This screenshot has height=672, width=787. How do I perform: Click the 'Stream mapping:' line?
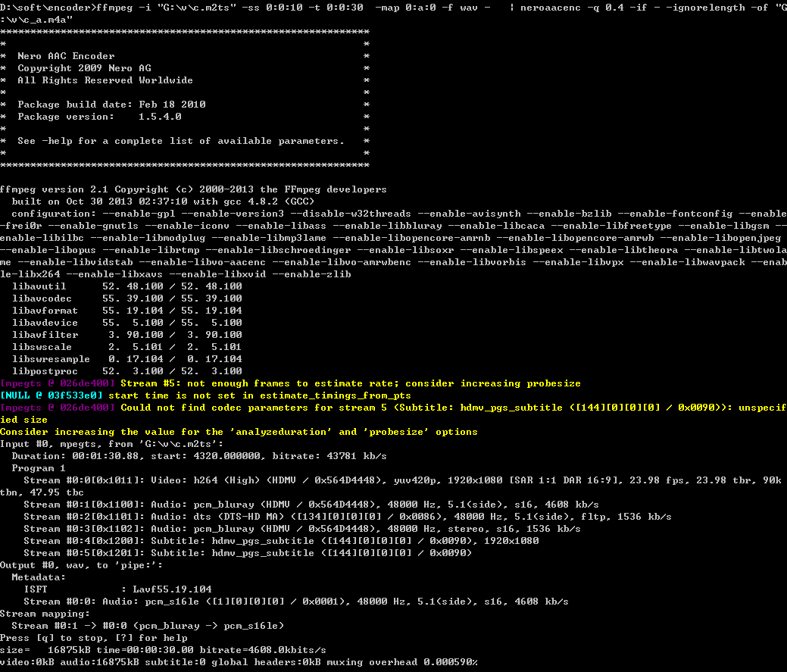click(45, 613)
